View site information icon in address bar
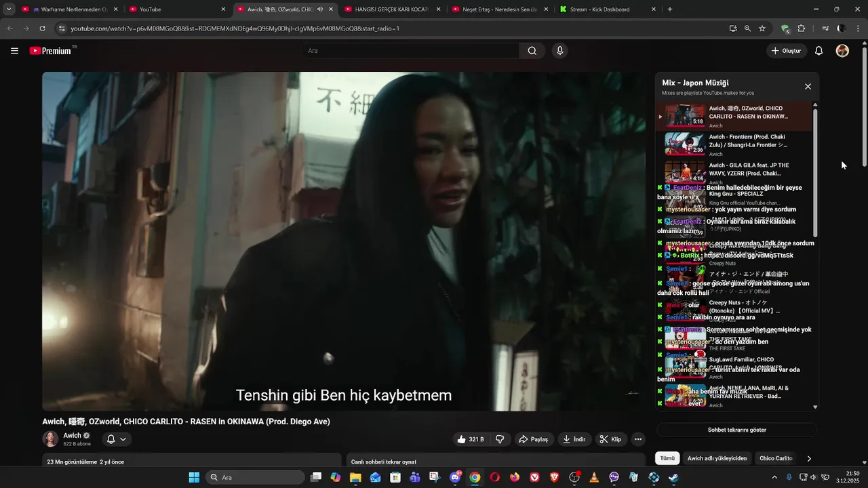868x488 pixels. coord(62,28)
